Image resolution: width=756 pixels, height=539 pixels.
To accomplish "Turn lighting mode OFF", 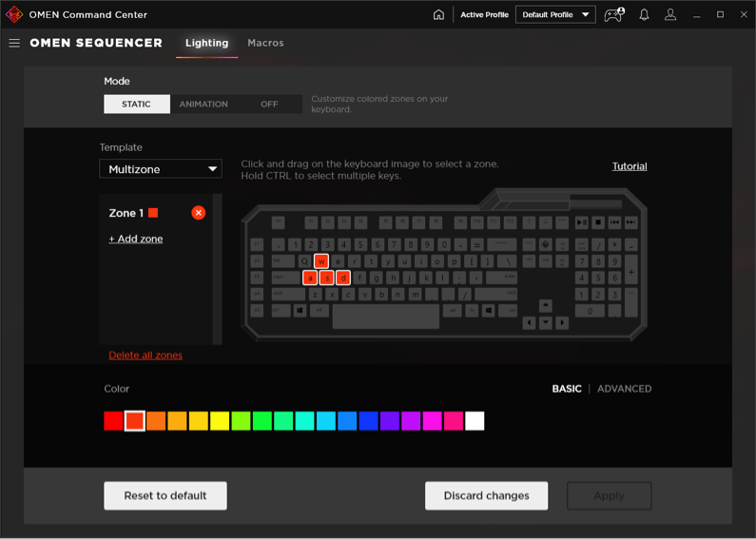I will pos(269,105).
